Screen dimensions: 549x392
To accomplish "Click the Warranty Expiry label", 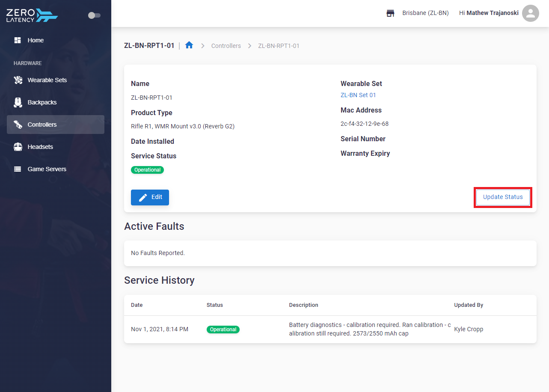I will [365, 153].
